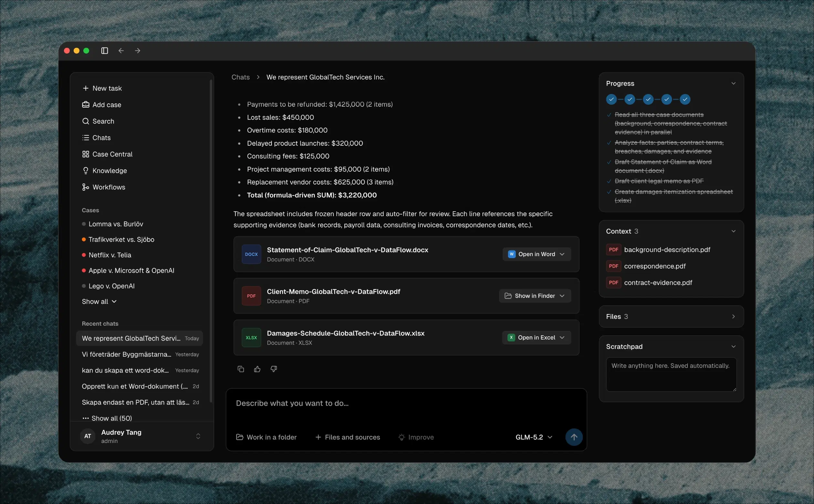The image size is (814, 504).
Task: Collapse the Scratchpad panel
Action: (734, 347)
